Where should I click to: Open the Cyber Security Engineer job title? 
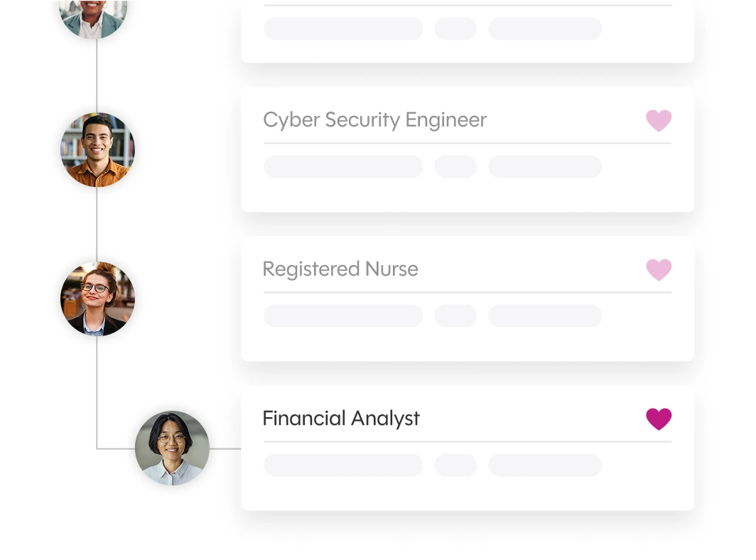click(x=374, y=120)
